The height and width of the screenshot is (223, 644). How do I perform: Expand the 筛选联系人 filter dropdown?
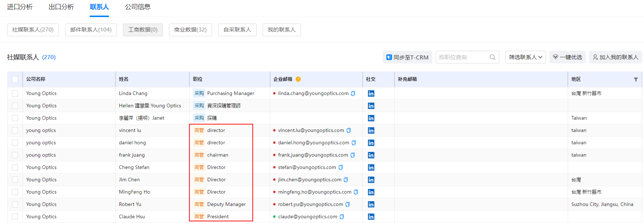[525, 57]
